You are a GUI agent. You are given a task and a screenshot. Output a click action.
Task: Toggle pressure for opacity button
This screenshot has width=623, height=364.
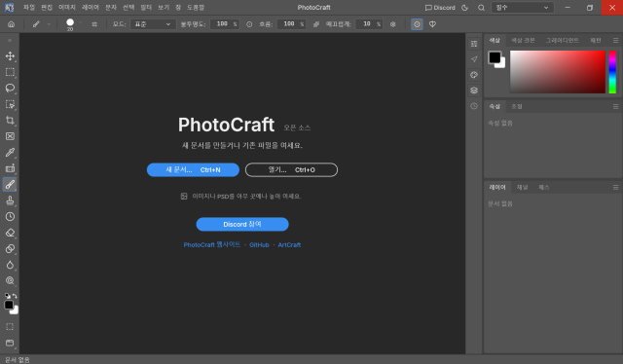point(249,24)
